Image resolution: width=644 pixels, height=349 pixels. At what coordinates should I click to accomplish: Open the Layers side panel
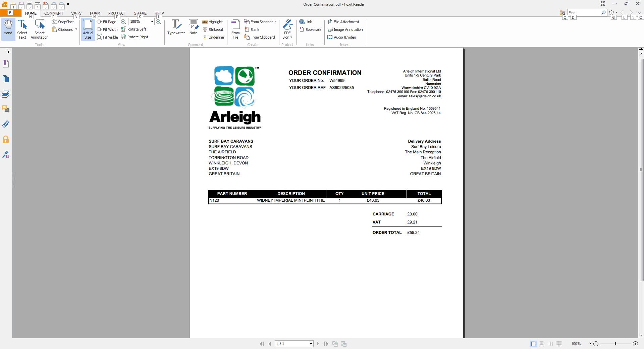click(6, 94)
